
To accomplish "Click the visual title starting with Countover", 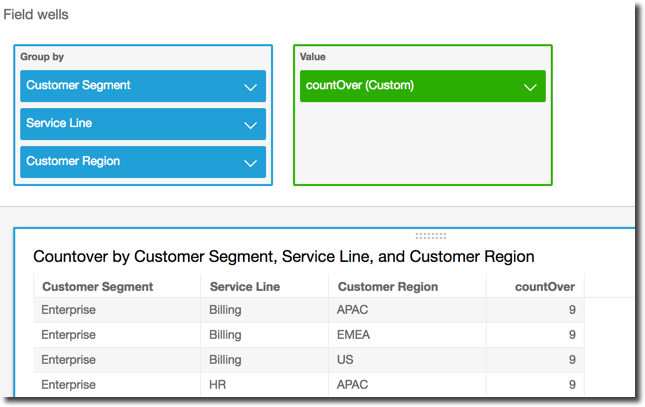I will point(283,257).
